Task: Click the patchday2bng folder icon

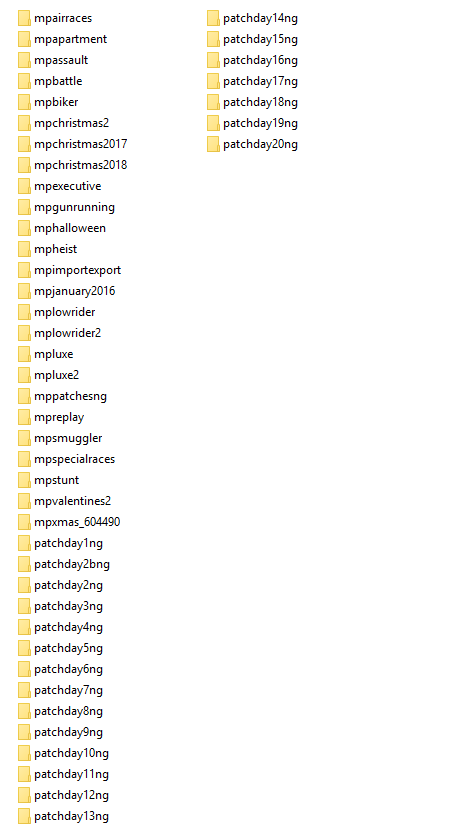Action: click(x=24, y=564)
